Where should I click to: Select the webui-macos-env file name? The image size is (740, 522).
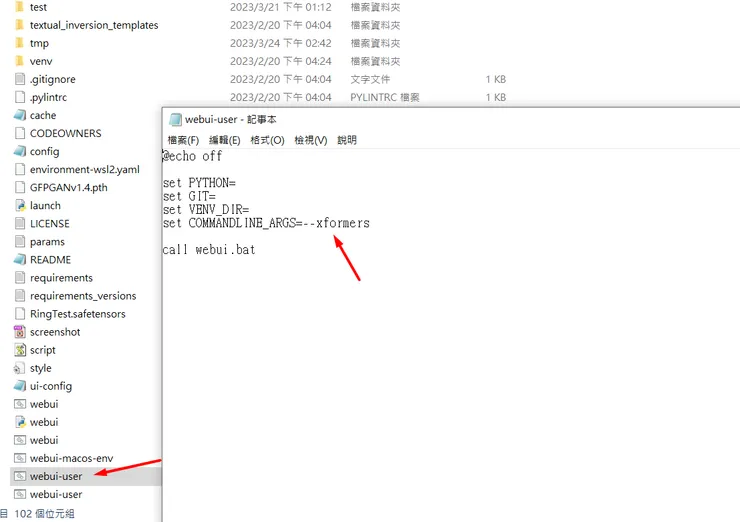[x=72, y=458]
